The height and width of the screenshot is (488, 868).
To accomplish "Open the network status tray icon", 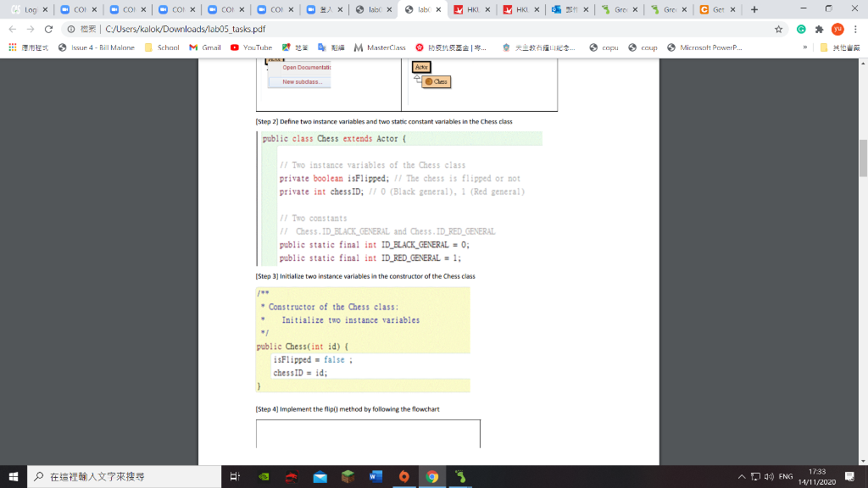I will pyautogui.click(x=755, y=476).
